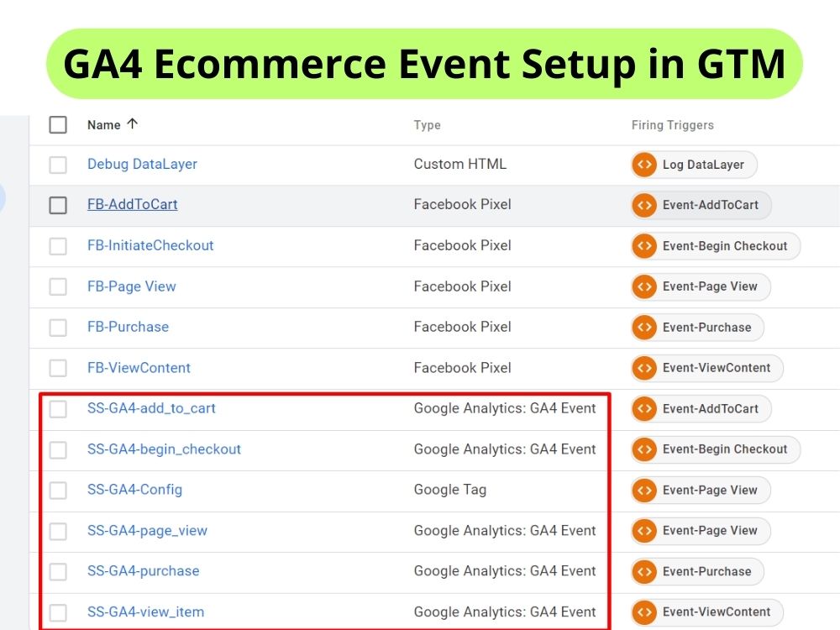Click the Event-ViewContent icon next to FB-ViewContent
Image resolution: width=840 pixels, height=630 pixels.
point(643,368)
